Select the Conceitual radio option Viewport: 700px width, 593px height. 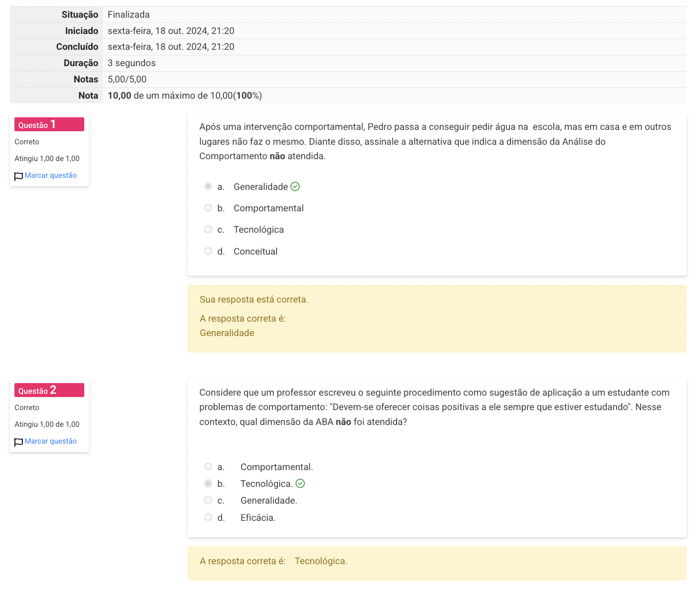pyautogui.click(x=208, y=251)
